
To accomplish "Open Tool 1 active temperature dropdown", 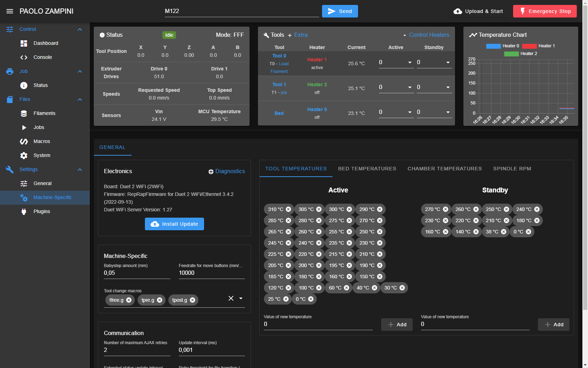I will [x=410, y=87].
